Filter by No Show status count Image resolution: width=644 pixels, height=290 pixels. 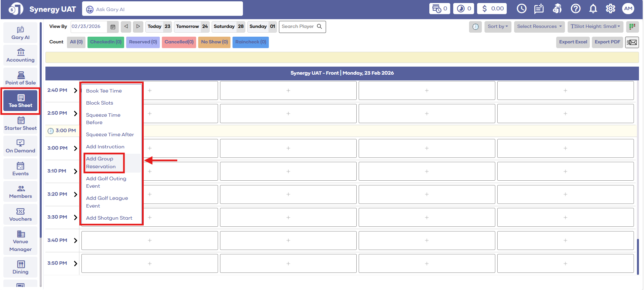pos(214,42)
